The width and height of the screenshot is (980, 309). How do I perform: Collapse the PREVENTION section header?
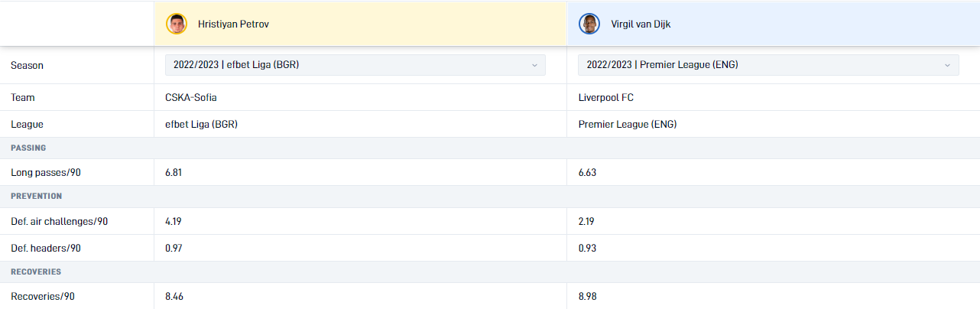point(490,197)
